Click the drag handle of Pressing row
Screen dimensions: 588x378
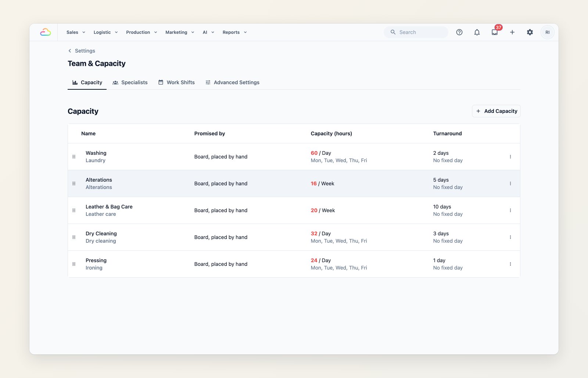tap(74, 264)
